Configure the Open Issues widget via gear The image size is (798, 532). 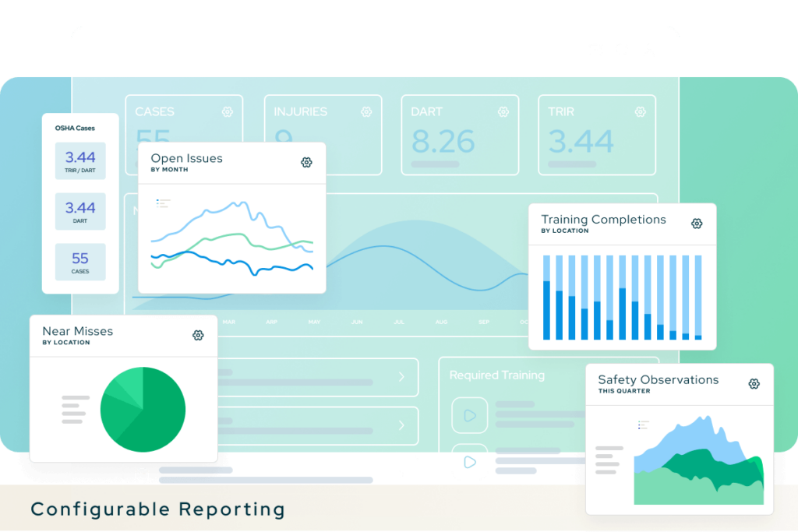(x=306, y=163)
